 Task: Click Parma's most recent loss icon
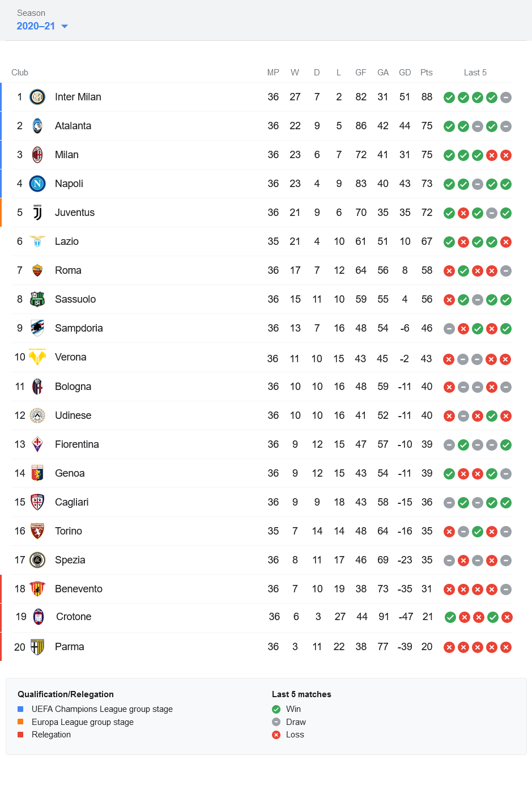[x=506, y=647]
